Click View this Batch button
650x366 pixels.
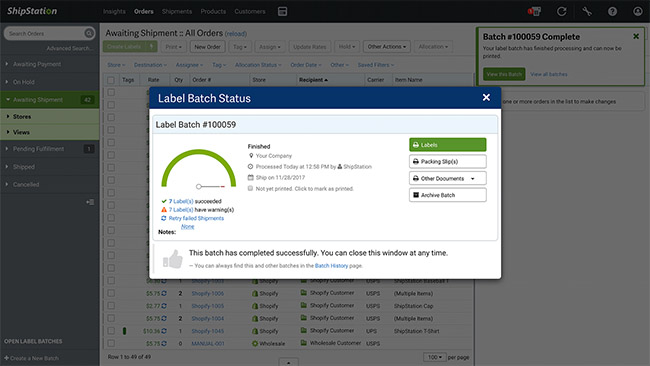point(504,74)
